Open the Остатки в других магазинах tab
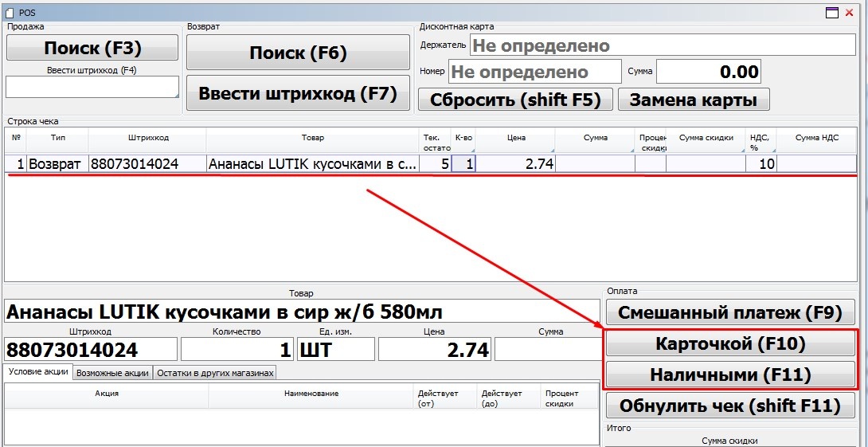 (x=215, y=373)
